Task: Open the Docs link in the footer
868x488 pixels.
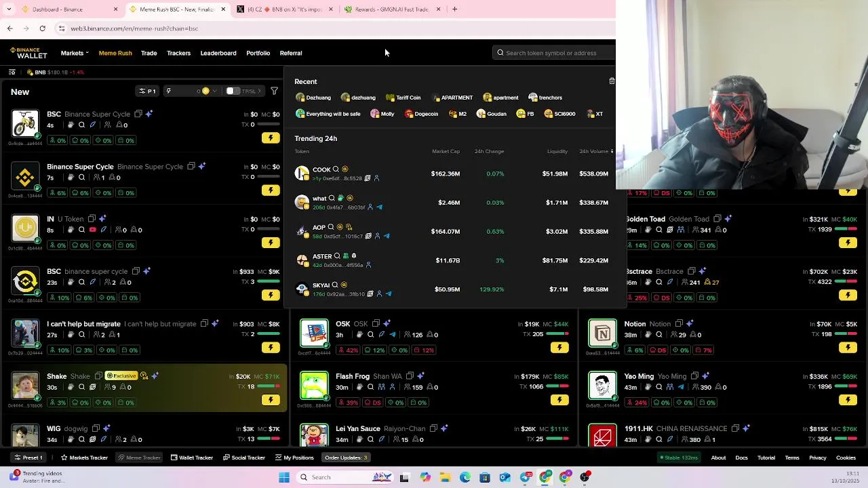Action: click(x=741, y=457)
